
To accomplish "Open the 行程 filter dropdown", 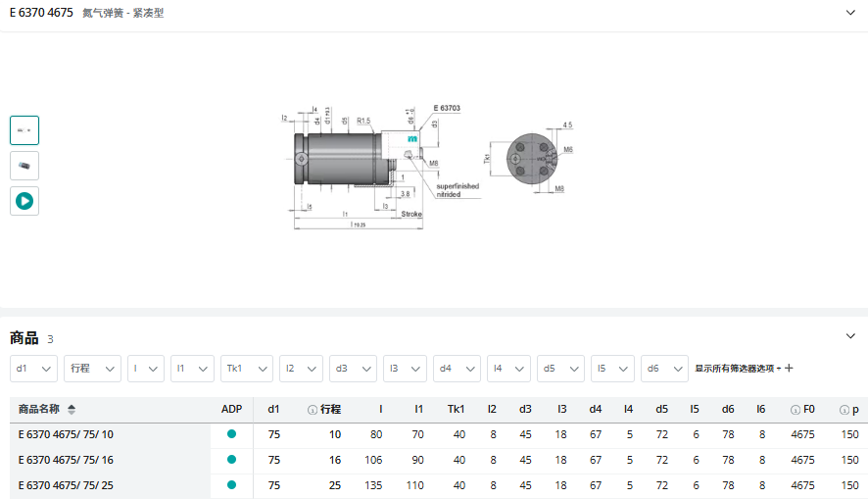I will coord(92,369).
